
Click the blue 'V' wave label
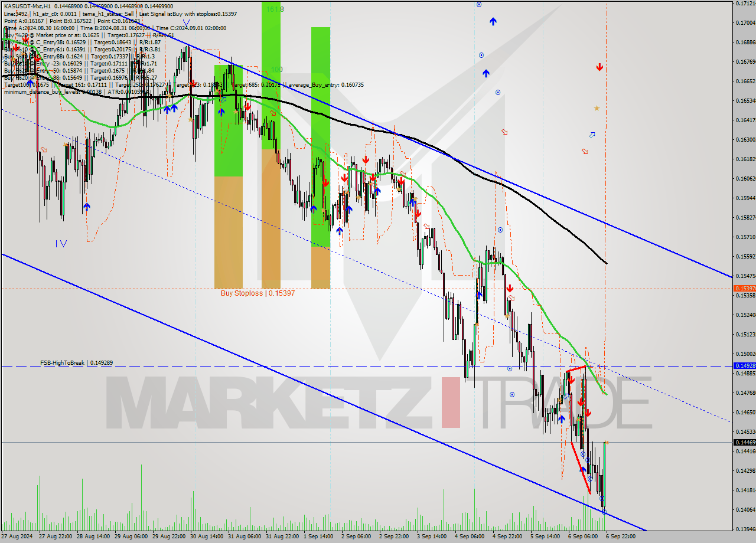[x=186, y=23]
